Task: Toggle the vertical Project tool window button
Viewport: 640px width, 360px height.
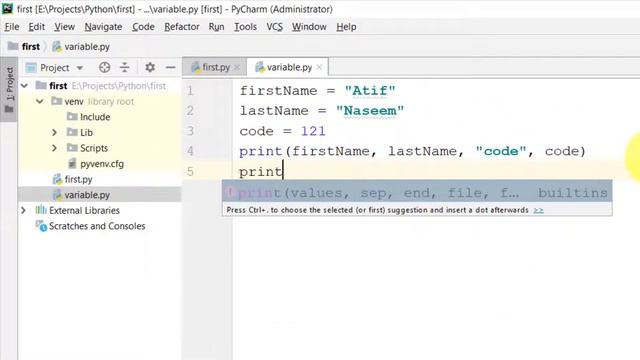Action: [x=9, y=90]
